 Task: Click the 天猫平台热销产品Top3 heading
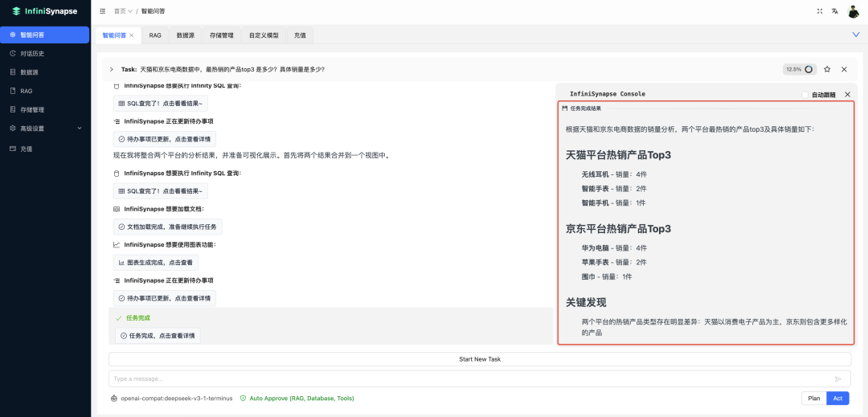pos(618,155)
